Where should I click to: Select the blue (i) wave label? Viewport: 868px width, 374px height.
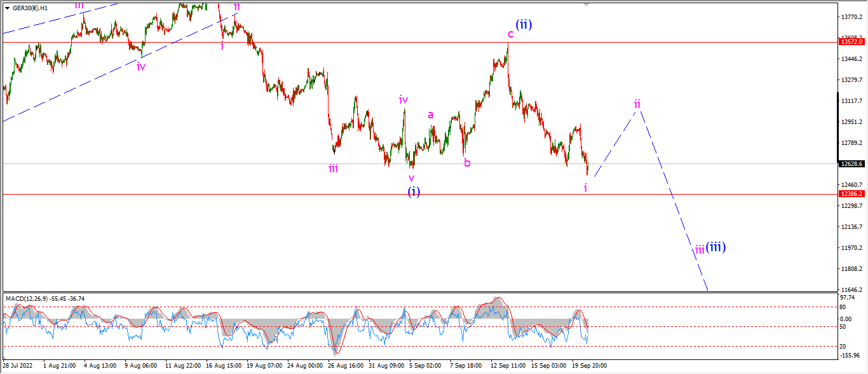click(414, 191)
